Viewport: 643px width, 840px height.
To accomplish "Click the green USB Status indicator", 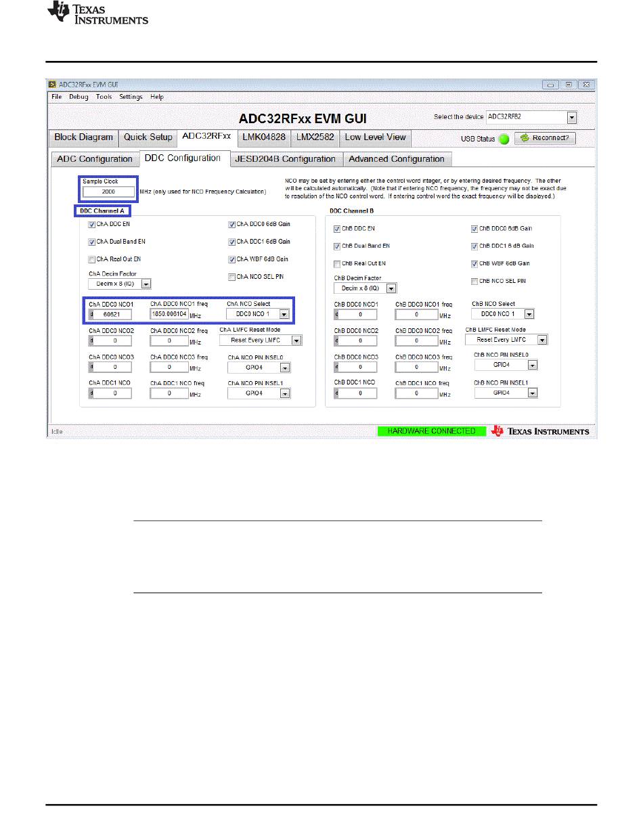I will [x=504, y=138].
